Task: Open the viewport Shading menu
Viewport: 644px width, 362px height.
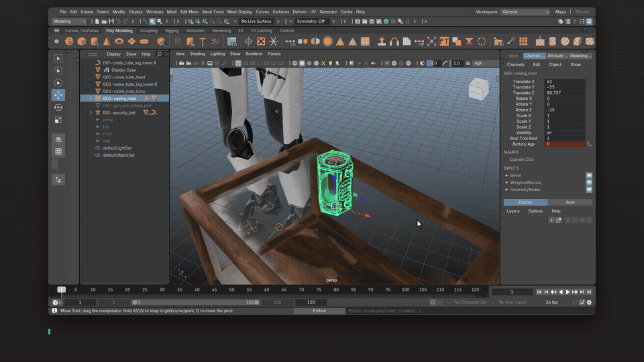Action: [197, 54]
